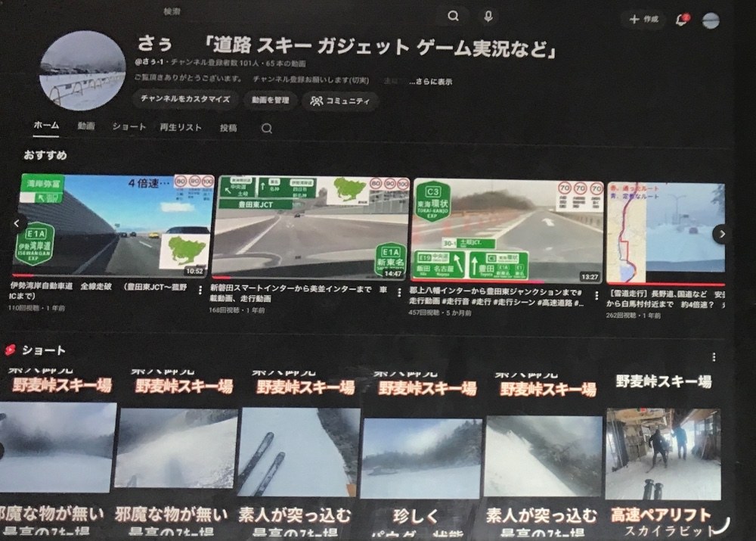Click the voice search microphone icon
756x541 pixels.
488,17
